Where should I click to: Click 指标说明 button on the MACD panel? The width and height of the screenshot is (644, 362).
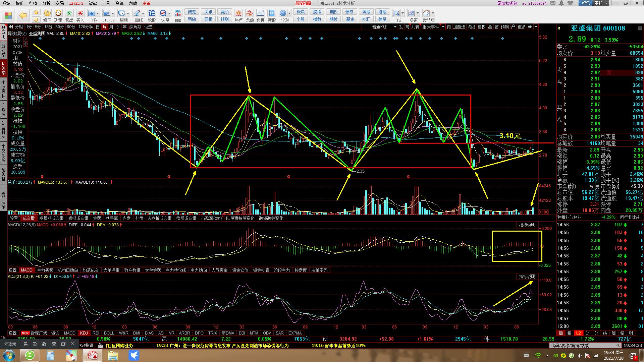tap(527, 225)
